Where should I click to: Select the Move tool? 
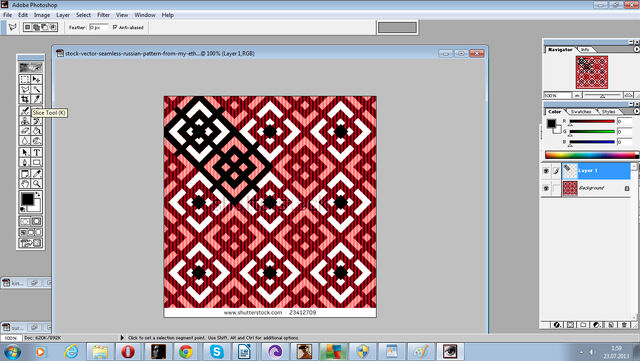pyautogui.click(x=36, y=79)
